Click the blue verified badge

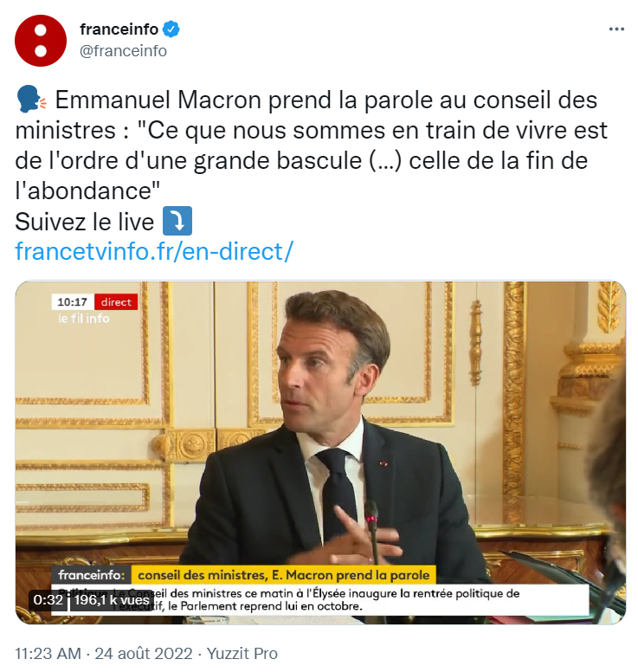point(171,29)
